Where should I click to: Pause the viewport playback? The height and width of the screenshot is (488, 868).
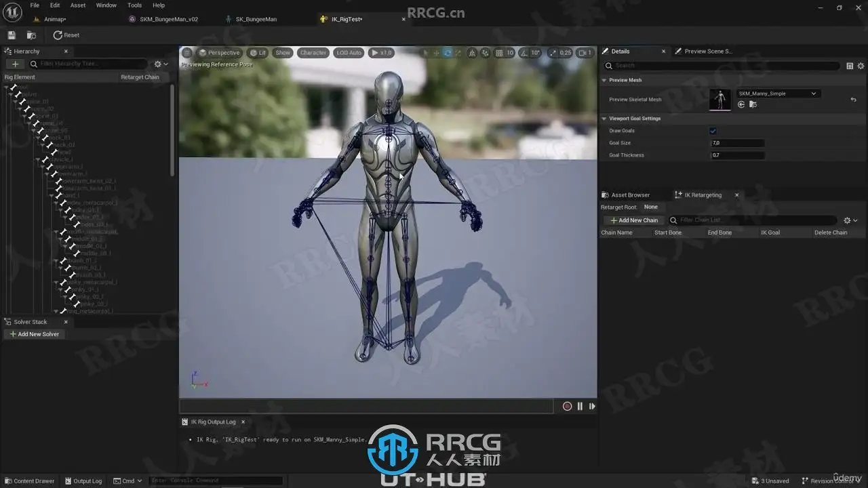point(580,407)
